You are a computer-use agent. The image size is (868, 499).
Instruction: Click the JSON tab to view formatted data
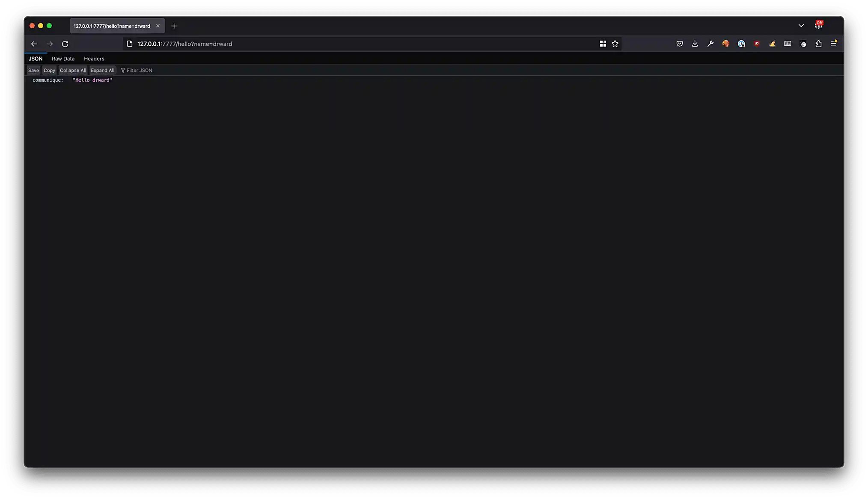[x=35, y=58]
